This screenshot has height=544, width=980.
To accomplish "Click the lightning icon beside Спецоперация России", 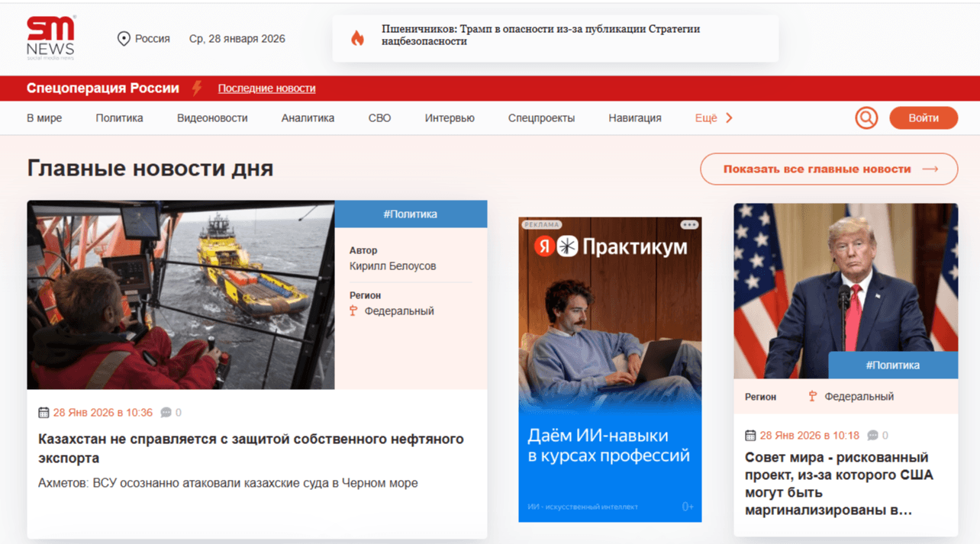I will 197,89.
